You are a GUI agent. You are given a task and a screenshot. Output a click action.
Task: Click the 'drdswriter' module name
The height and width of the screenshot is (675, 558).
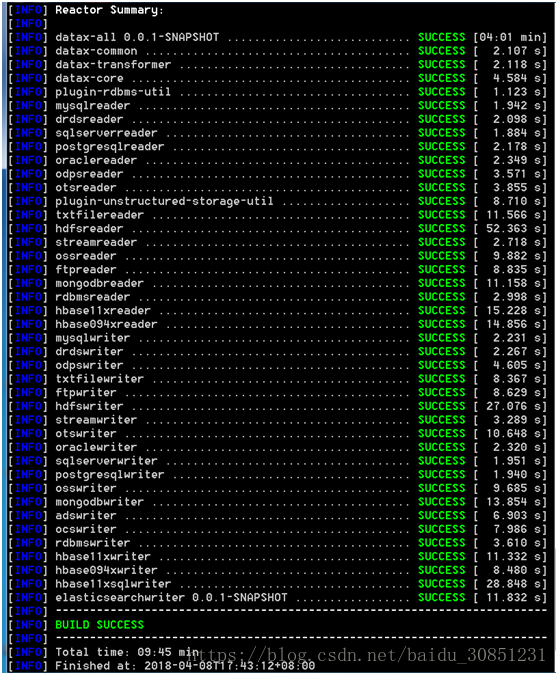tap(89, 352)
